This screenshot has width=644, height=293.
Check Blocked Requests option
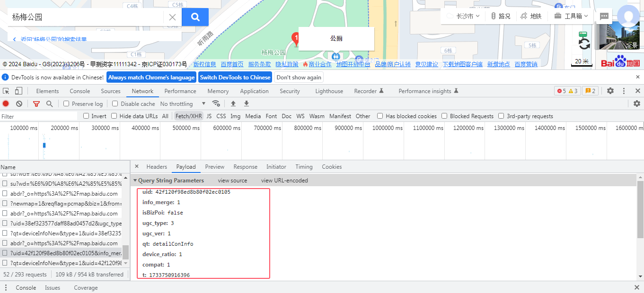pyautogui.click(x=444, y=116)
